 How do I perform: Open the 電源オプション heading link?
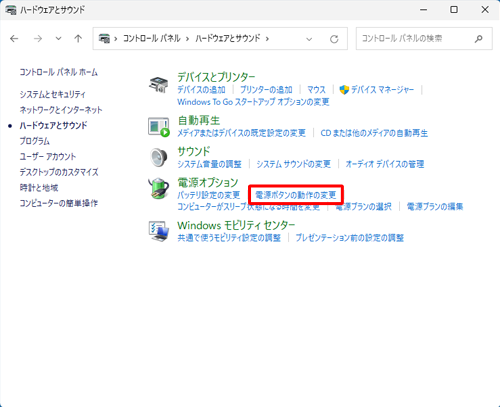pyautogui.click(x=208, y=182)
